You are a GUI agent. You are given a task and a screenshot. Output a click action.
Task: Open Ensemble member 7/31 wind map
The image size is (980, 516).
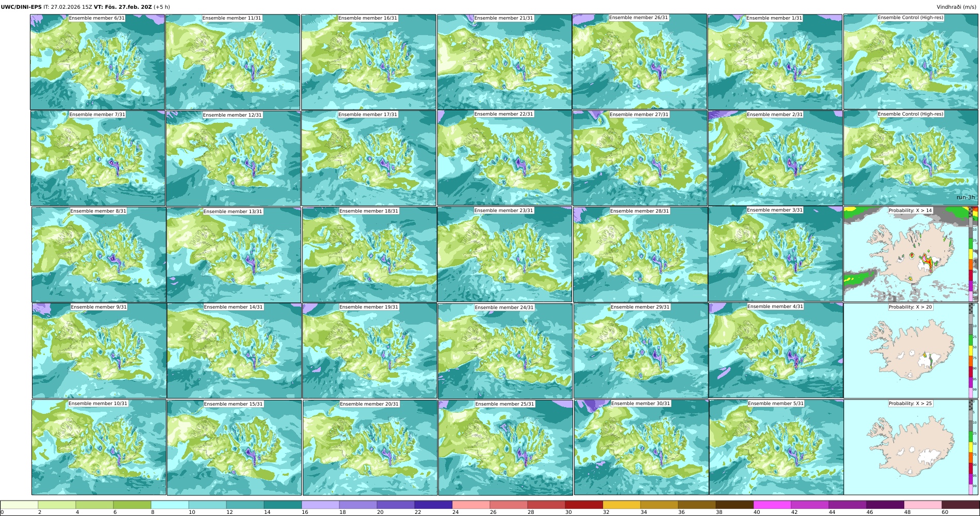[98, 158]
